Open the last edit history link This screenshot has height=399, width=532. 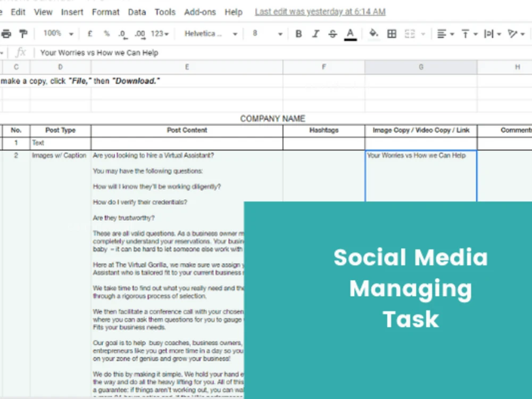[320, 12]
